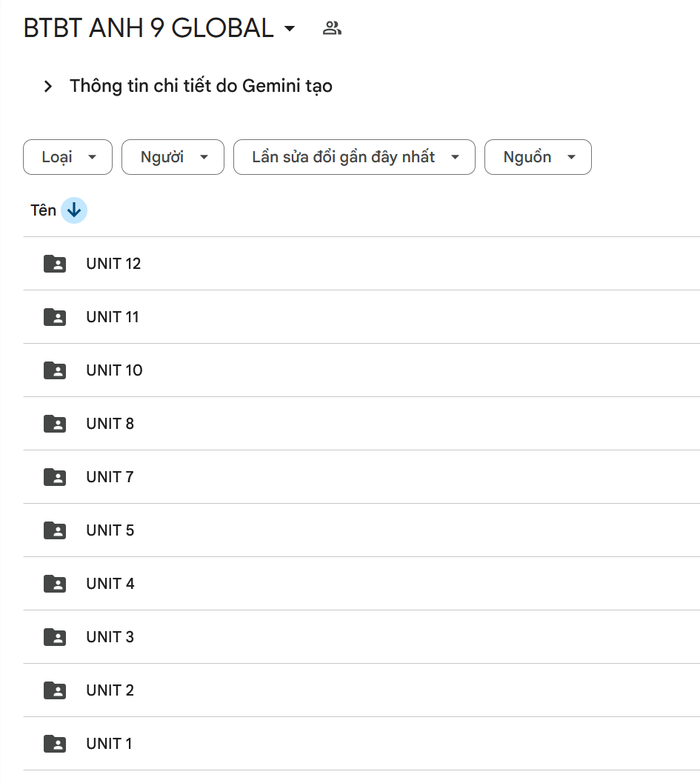Image resolution: width=700 pixels, height=783 pixels.
Task: Click the Tên column header
Action: point(43,210)
